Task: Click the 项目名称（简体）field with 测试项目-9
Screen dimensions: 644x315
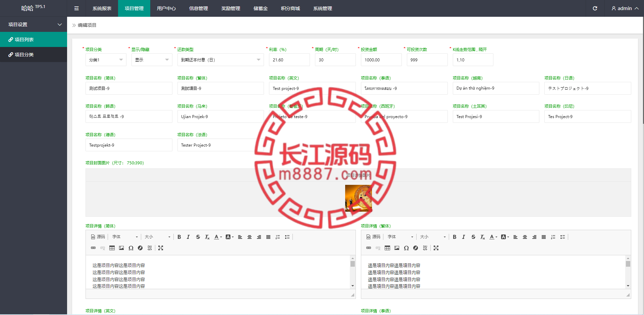Action: point(129,88)
